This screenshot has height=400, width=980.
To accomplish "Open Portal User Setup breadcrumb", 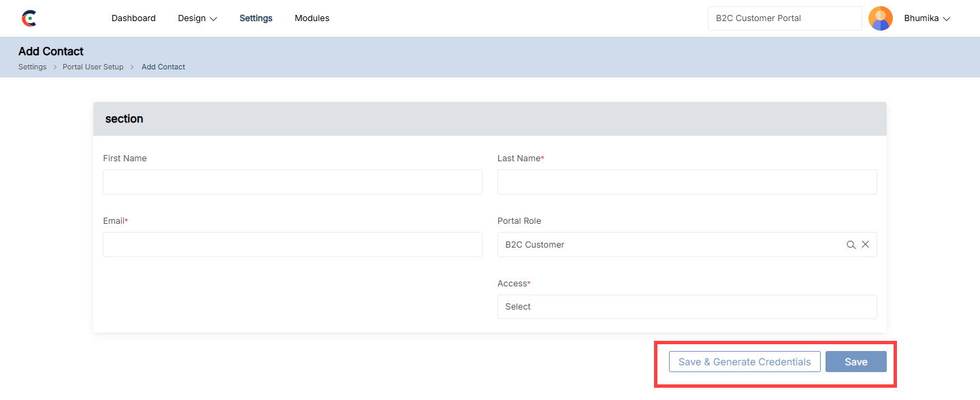I will point(93,67).
